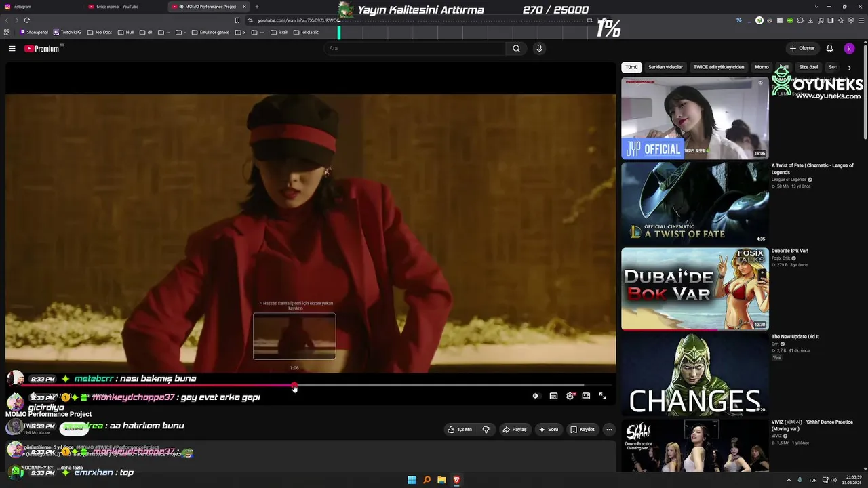This screenshot has width=868, height=488.
Task: Close the MOMO Performance Project tab
Action: [244, 7]
